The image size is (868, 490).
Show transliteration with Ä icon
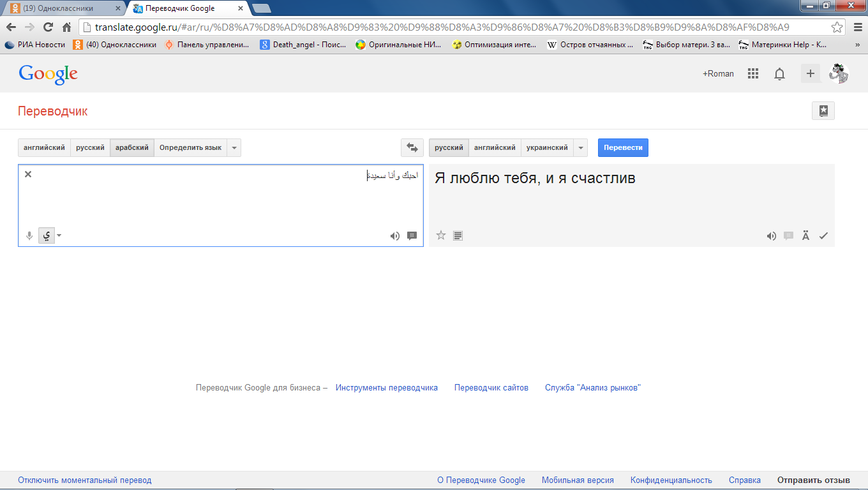[x=805, y=235]
